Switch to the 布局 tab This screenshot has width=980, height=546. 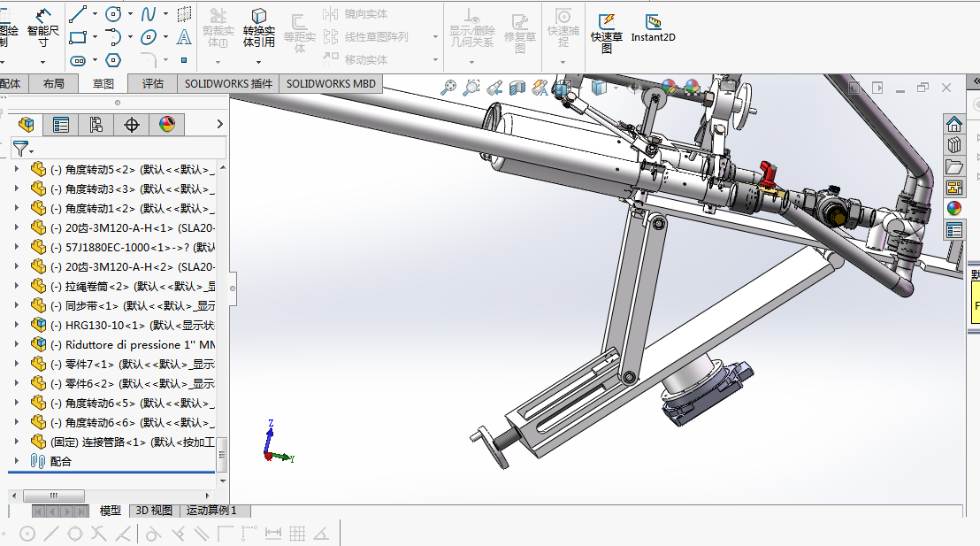54,83
